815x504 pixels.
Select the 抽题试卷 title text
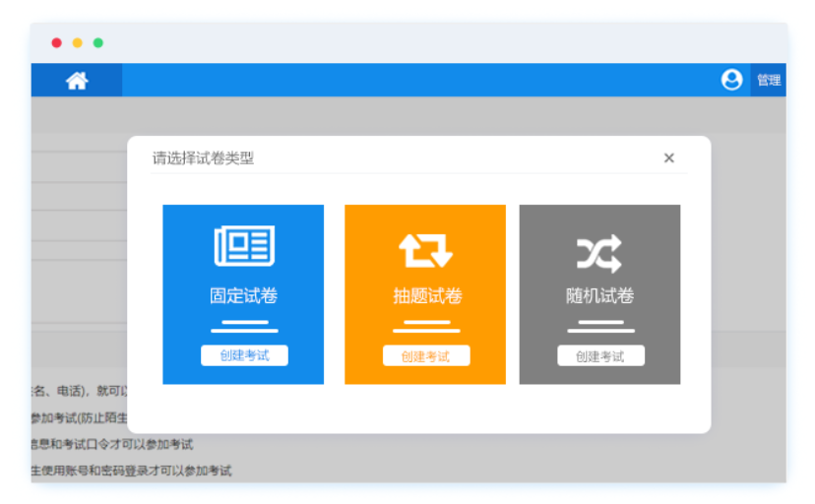click(427, 296)
